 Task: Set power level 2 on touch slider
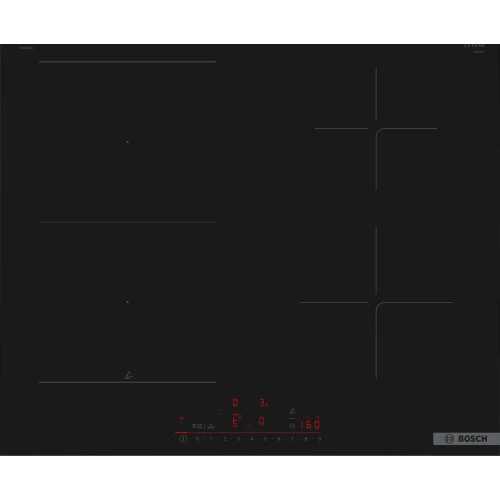(x=225, y=439)
